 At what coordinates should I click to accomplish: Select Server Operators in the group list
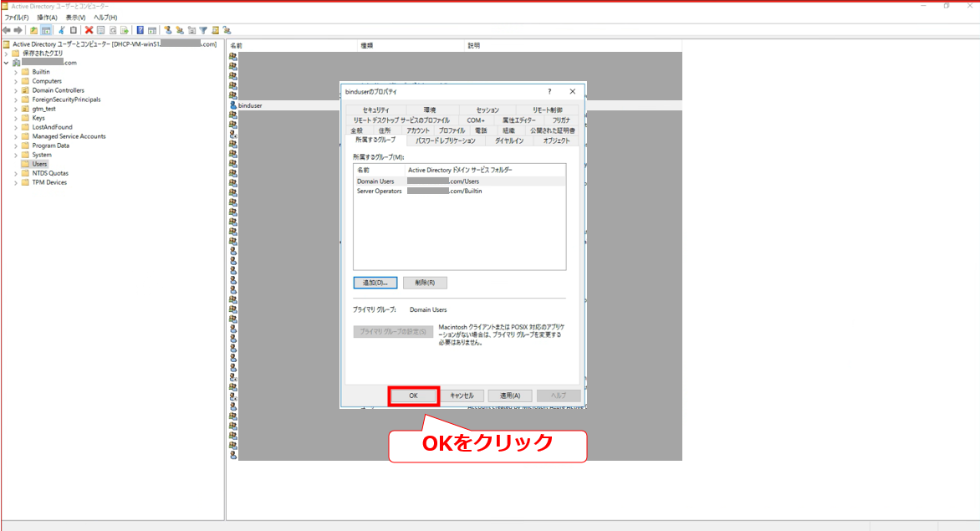coord(459,191)
